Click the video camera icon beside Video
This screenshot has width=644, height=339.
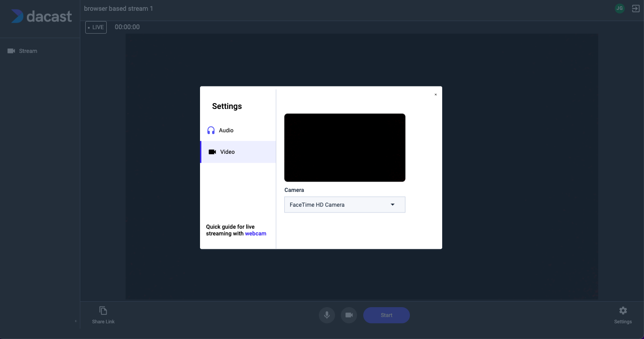(212, 152)
